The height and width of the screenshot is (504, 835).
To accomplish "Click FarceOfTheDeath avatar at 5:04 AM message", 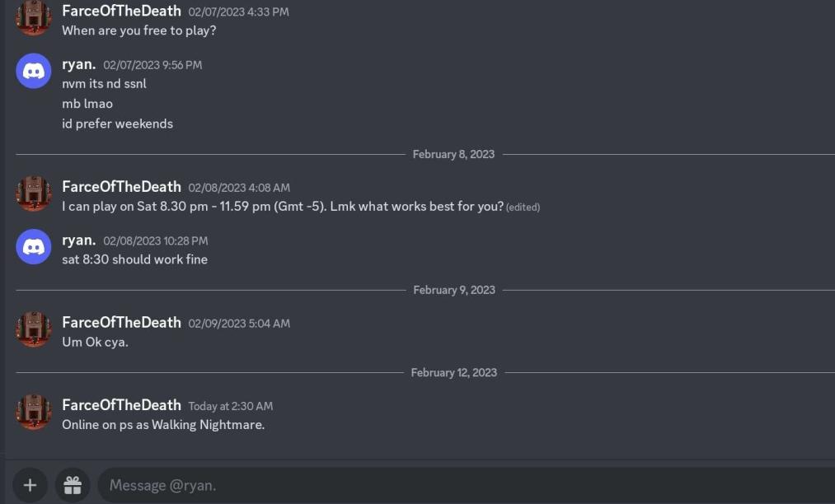I will pos(34,329).
